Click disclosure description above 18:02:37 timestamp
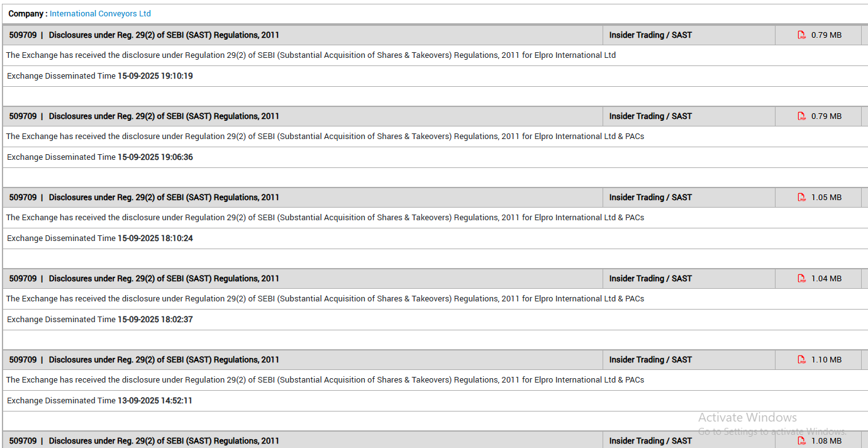This screenshot has width=868, height=448. 325,299
